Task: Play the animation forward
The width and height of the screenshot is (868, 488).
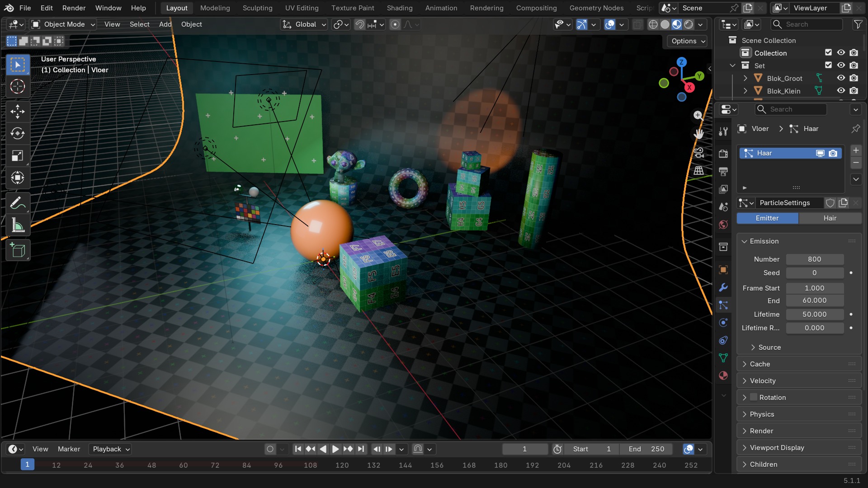Action: (335, 449)
